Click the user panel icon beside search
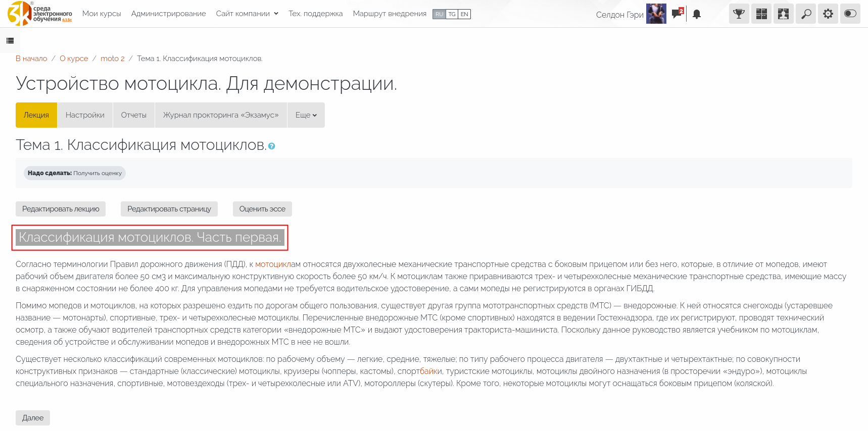This screenshot has width=868, height=431. click(783, 14)
